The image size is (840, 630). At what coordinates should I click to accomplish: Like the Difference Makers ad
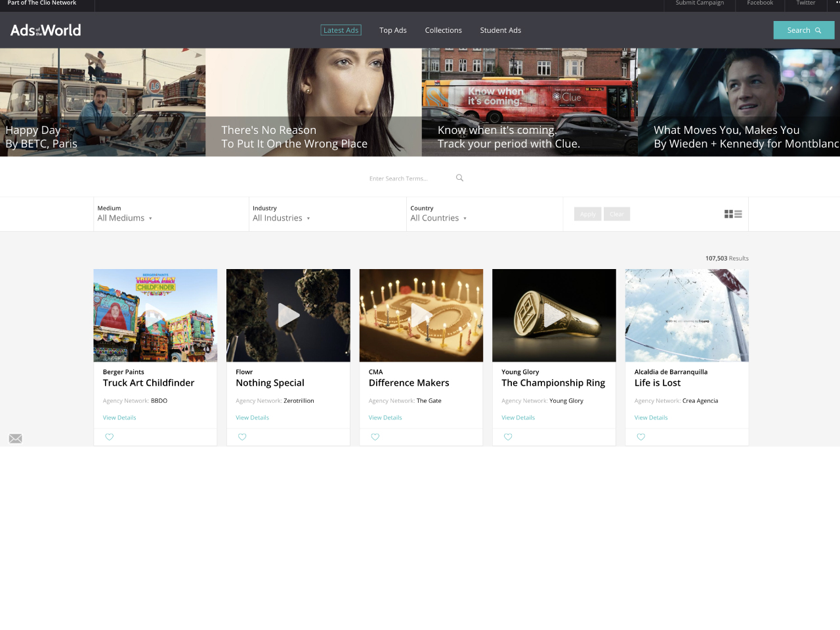pyautogui.click(x=375, y=437)
